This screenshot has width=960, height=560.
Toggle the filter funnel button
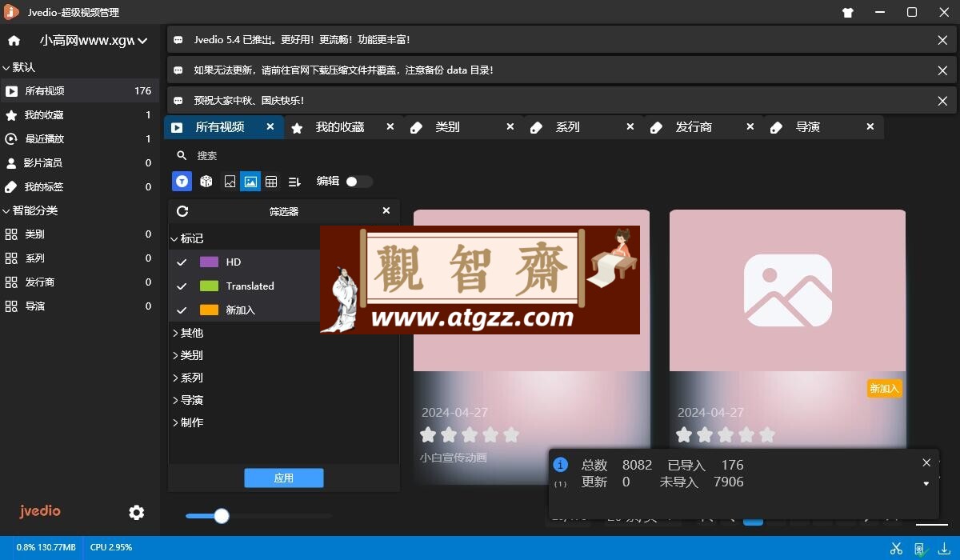pos(182,182)
